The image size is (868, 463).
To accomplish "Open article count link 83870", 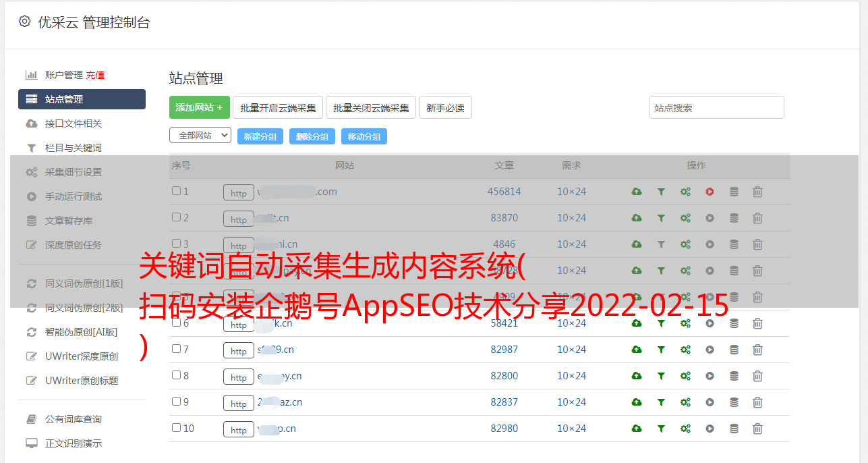I will (504, 218).
